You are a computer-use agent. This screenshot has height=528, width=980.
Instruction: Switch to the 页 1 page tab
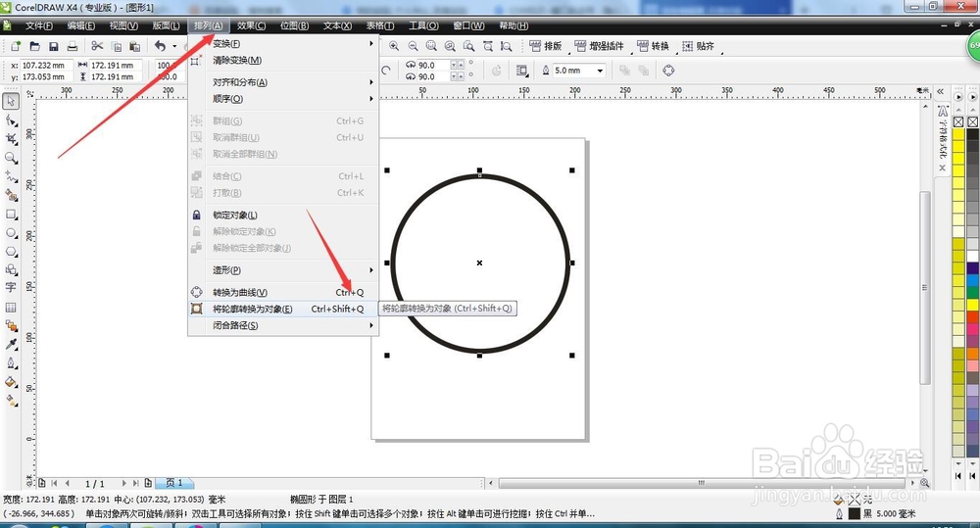pos(174,483)
